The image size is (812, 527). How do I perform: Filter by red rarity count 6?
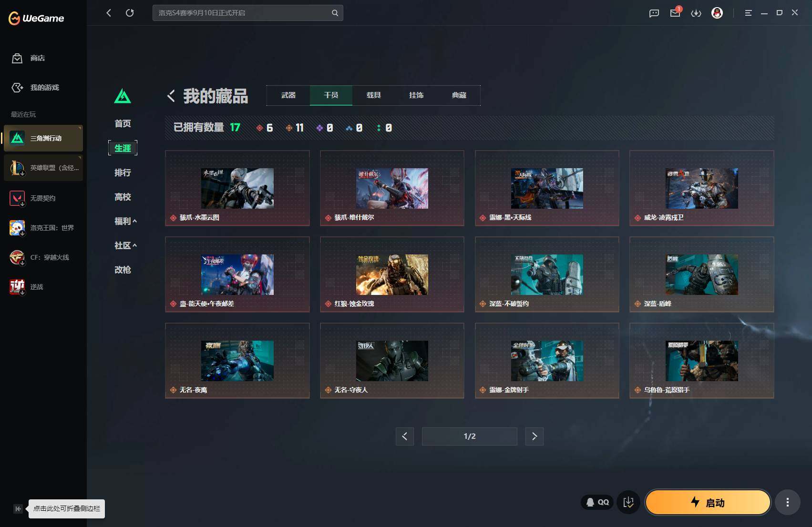click(265, 128)
